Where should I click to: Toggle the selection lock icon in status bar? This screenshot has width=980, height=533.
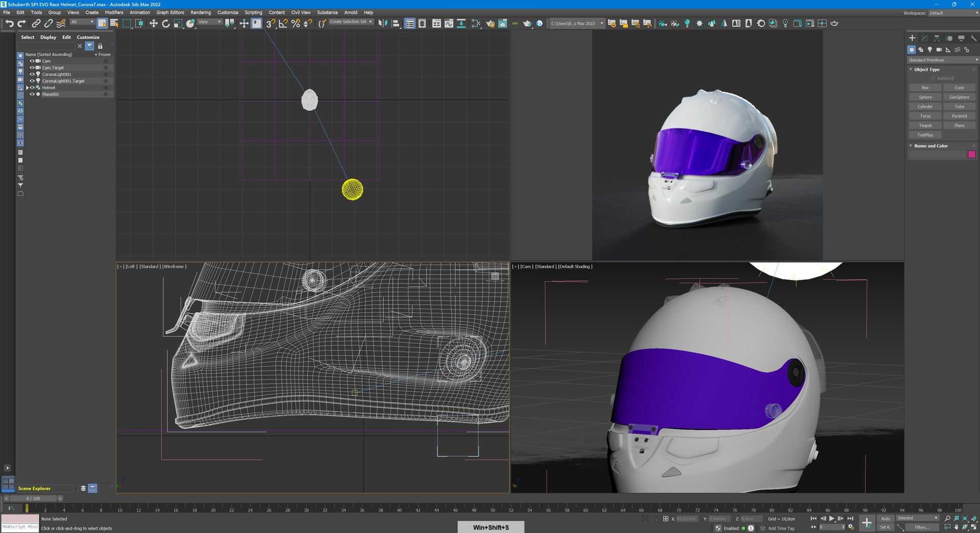656,519
